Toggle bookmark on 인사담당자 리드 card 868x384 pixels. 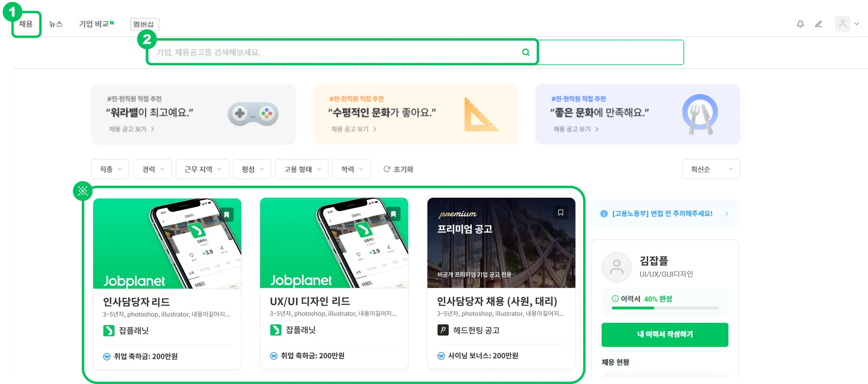(x=227, y=215)
